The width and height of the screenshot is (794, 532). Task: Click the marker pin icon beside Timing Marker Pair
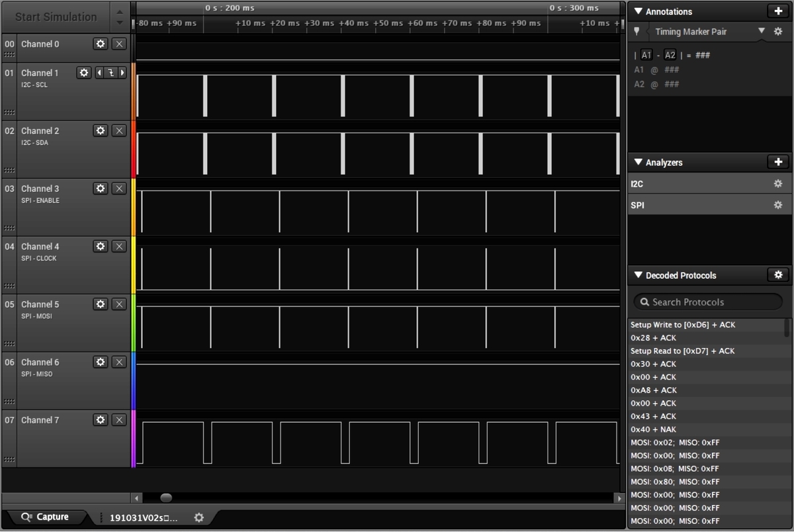tap(637, 31)
